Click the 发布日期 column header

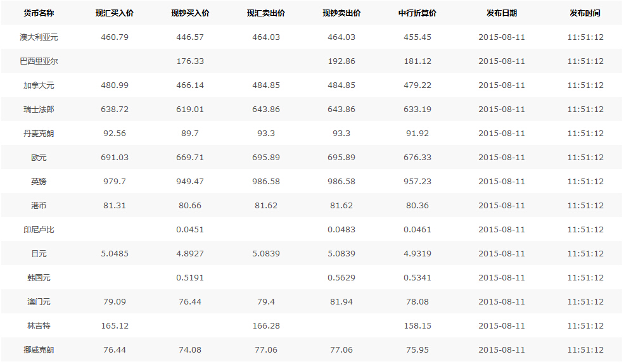coord(502,13)
